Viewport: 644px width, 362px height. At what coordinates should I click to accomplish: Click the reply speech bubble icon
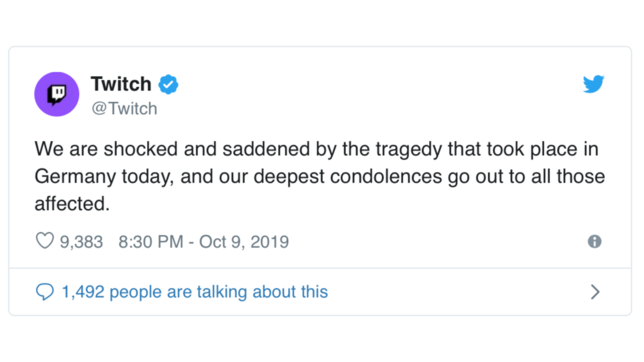coord(45,292)
